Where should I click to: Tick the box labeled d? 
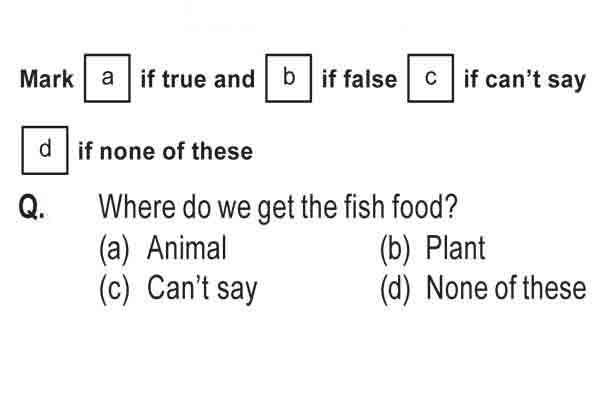click(45, 150)
